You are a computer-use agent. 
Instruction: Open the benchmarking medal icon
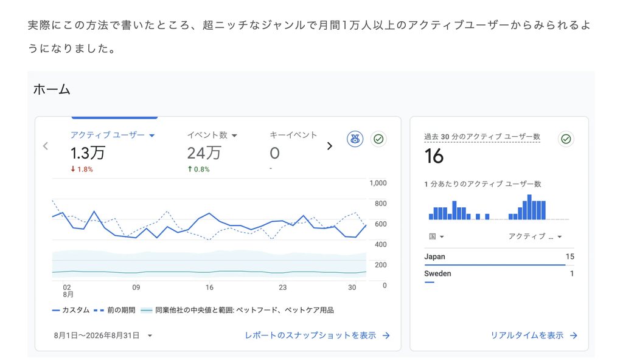point(355,139)
